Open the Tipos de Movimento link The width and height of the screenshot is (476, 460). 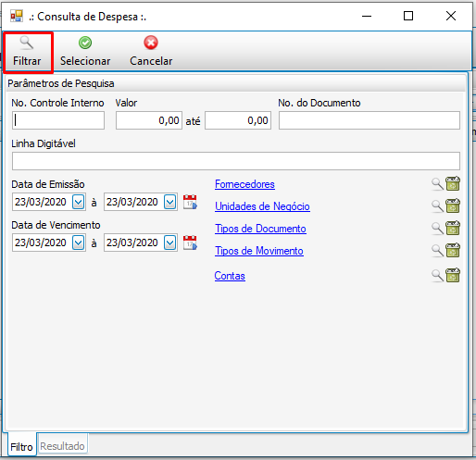click(x=259, y=251)
